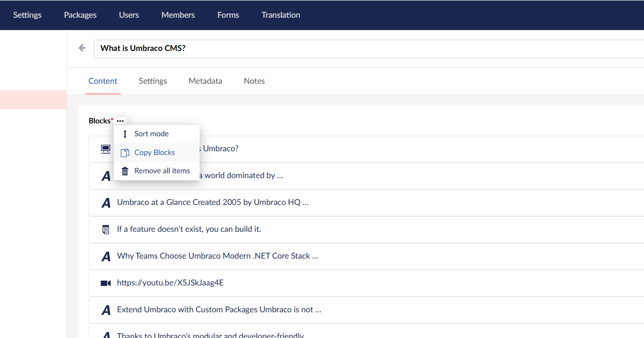Open the Translation section
This screenshot has width=644, height=338.
point(281,14)
